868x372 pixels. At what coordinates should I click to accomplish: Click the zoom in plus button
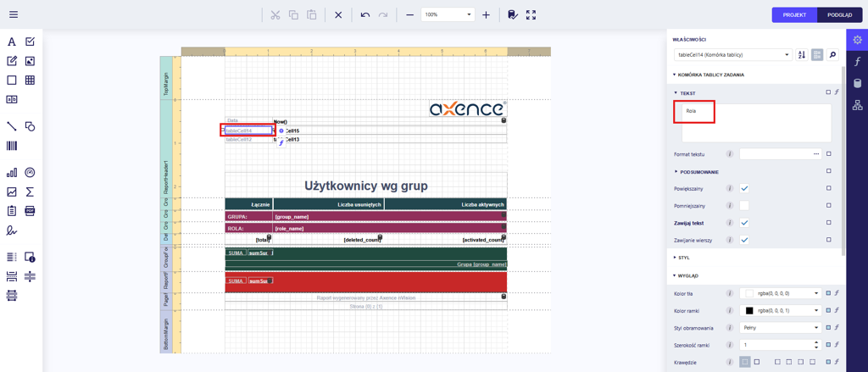click(486, 15)
